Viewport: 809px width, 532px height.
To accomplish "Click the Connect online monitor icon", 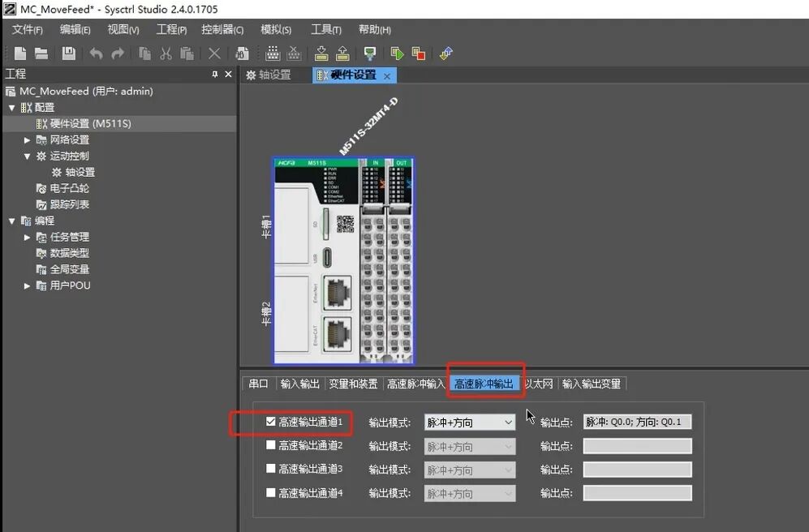I will pos(370,53).
